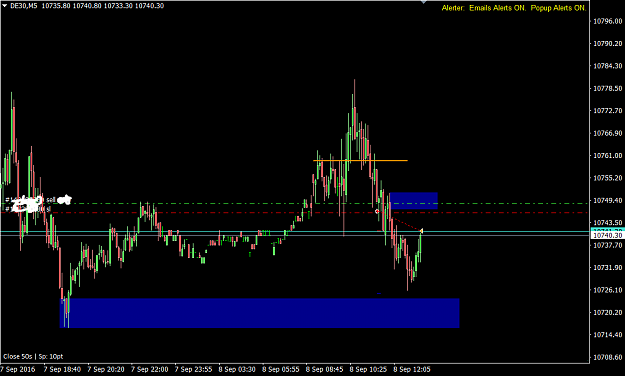Click time axis label '8 Sep 05:55'
This screenshot has width=625, height=376.
tap(281, 369)
